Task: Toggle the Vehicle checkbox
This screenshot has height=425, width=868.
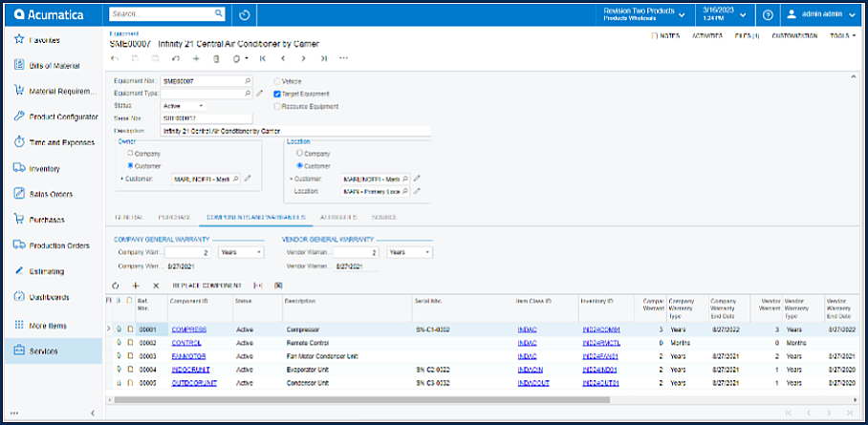Action: tap(277, 81)
